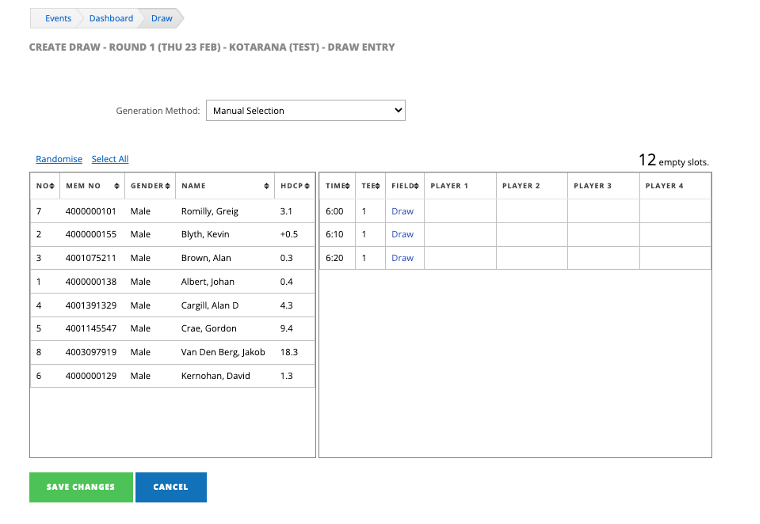Click the 6:10 time cell
Viewport: 760px width, 524px height.
pos(337,235)
